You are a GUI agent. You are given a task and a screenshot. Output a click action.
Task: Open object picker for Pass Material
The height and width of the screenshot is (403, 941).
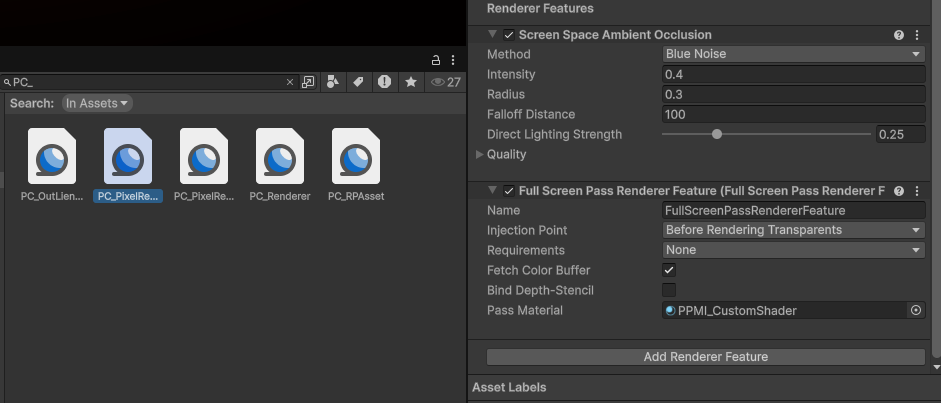(x=916, y=310)
